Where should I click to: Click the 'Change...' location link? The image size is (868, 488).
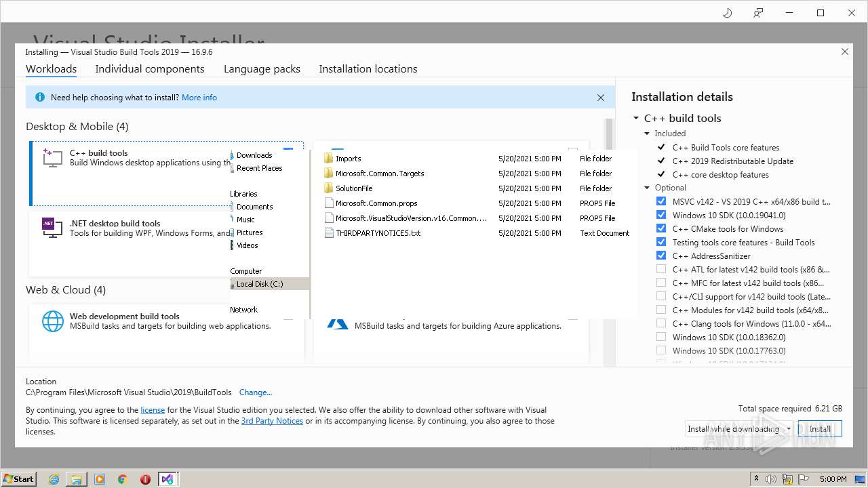[x=256, y=392]
